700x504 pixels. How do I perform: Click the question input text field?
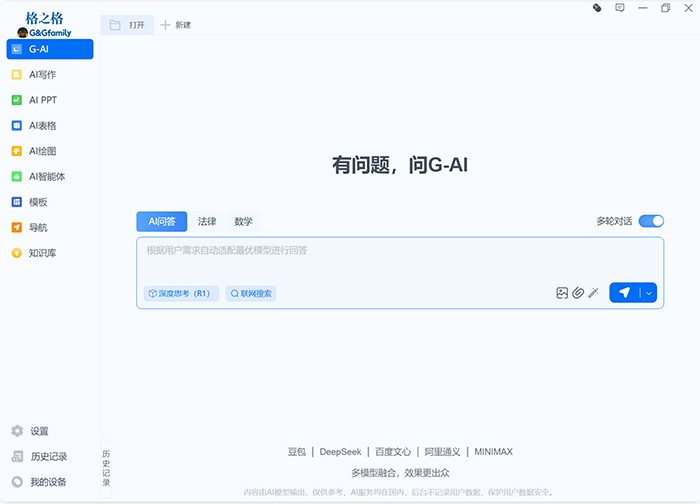point(400,260)
